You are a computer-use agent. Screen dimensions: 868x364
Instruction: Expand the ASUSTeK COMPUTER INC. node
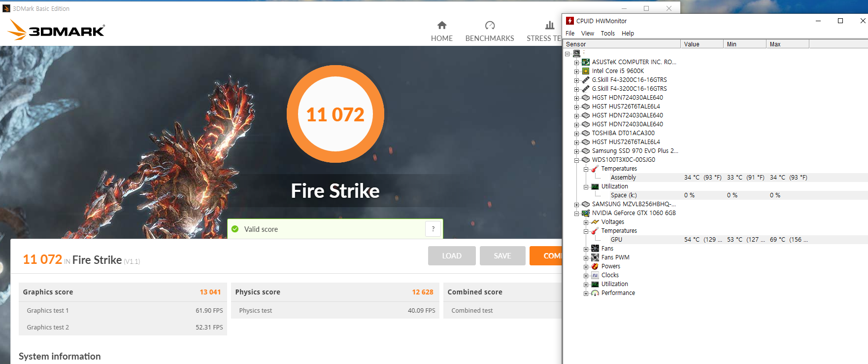[x=576, y=63]
